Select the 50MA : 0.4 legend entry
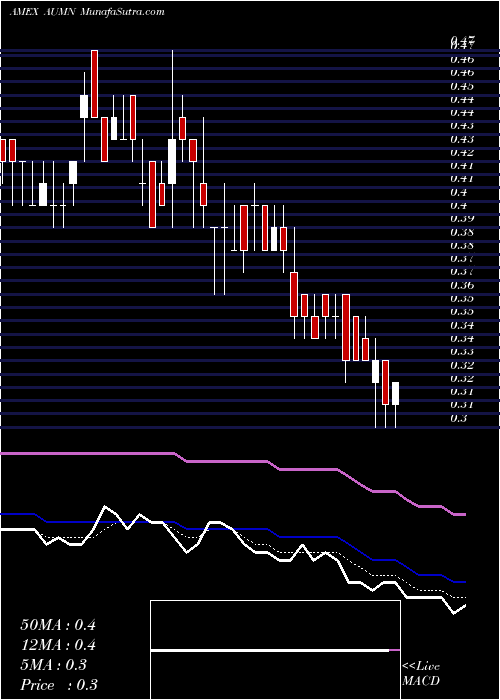Viewport: 500px width, 700px height. tap(58, 625)
